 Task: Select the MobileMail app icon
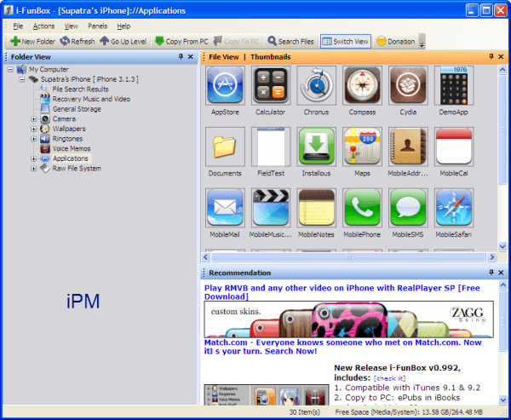click(225, 208)
